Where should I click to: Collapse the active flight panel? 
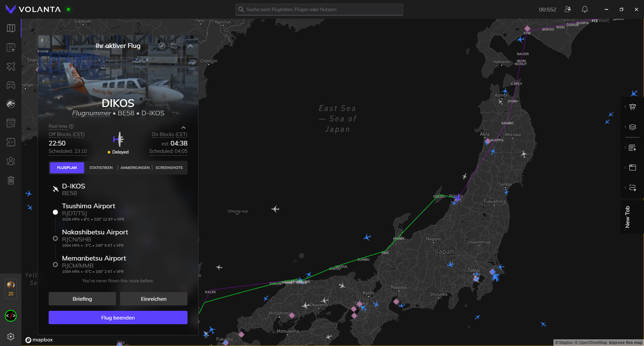[190, 46]
